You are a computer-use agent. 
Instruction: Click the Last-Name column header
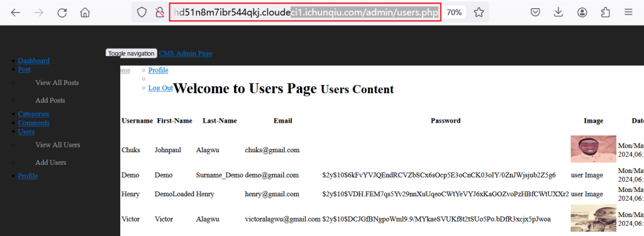tap(219, 121)
